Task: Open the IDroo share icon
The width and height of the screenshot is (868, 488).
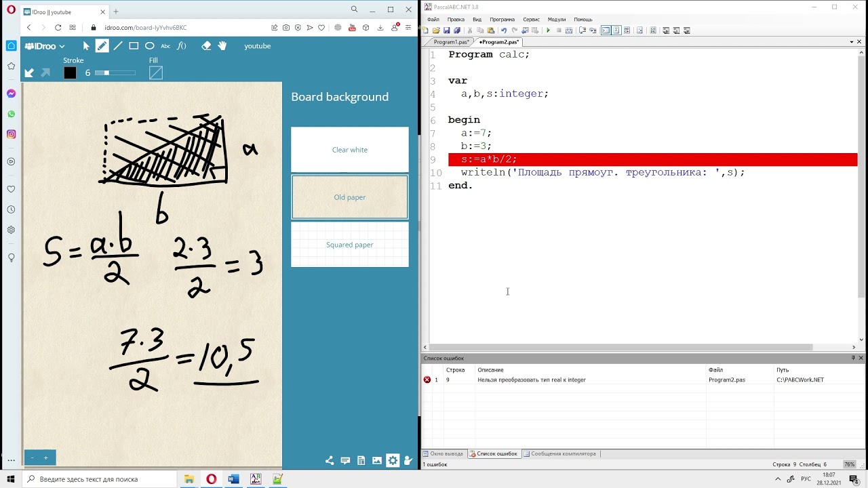Action: (330, 461)
